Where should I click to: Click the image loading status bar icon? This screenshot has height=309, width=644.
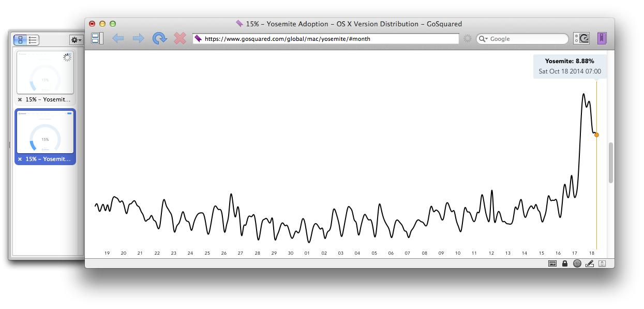(552, 263)
